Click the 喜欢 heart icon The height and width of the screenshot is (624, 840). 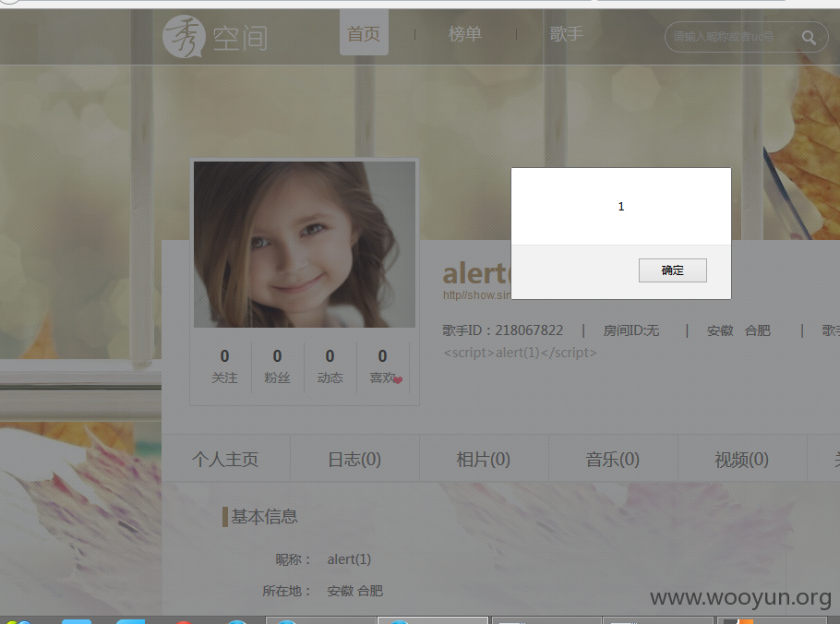tap(398, 379)
